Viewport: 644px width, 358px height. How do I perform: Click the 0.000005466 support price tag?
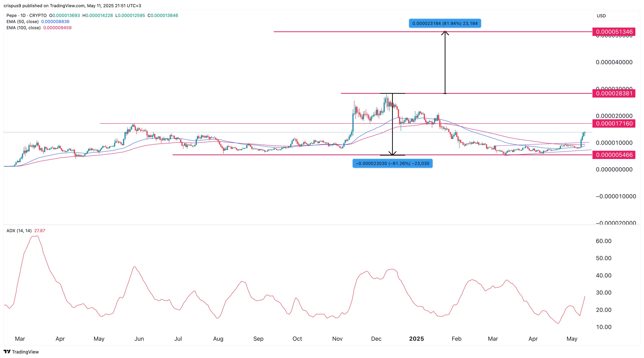click(614, 155)
